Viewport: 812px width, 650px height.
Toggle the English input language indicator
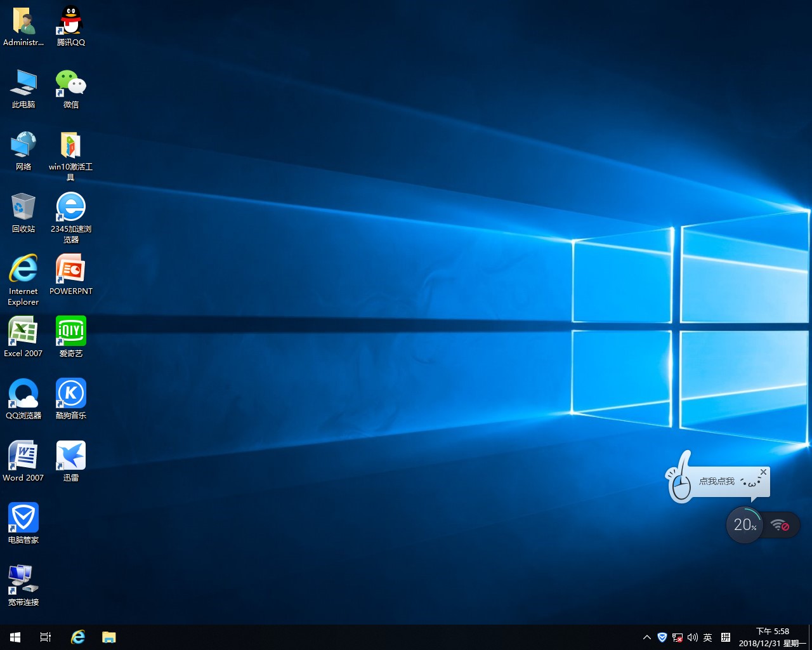click(708, 637)
